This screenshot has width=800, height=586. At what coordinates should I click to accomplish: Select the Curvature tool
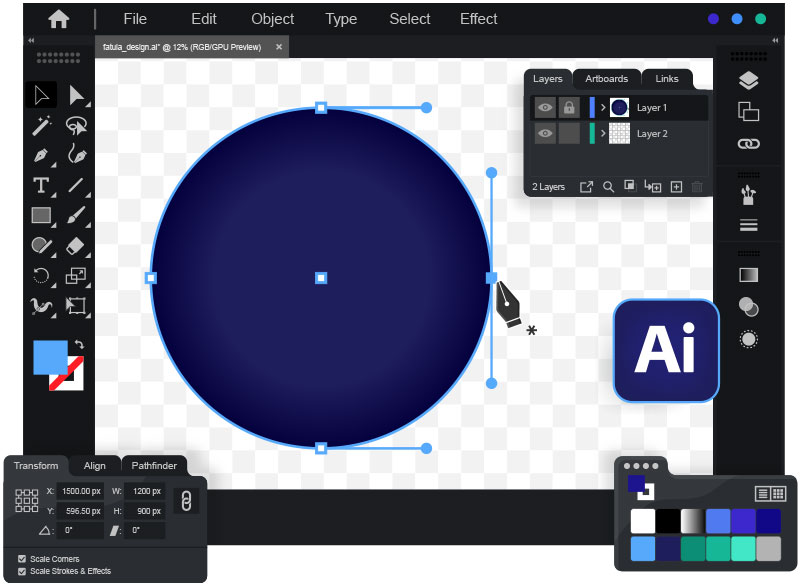[x=76, y=154]
